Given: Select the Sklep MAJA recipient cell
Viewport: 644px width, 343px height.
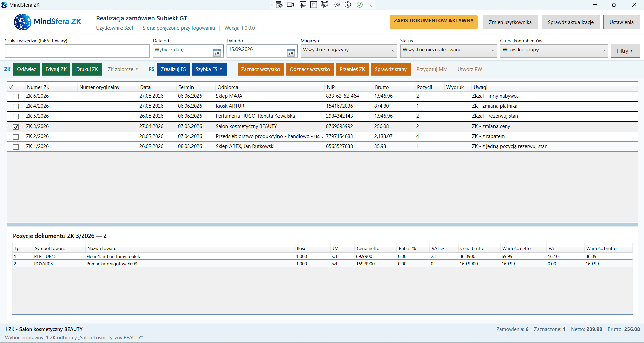Looking at the screenshot, I should 229,96.
